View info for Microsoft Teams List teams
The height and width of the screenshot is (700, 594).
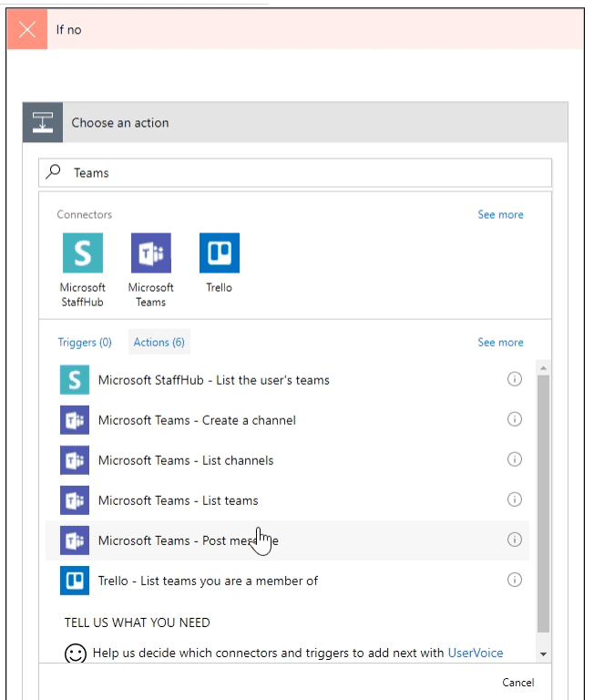click(514, 499)
